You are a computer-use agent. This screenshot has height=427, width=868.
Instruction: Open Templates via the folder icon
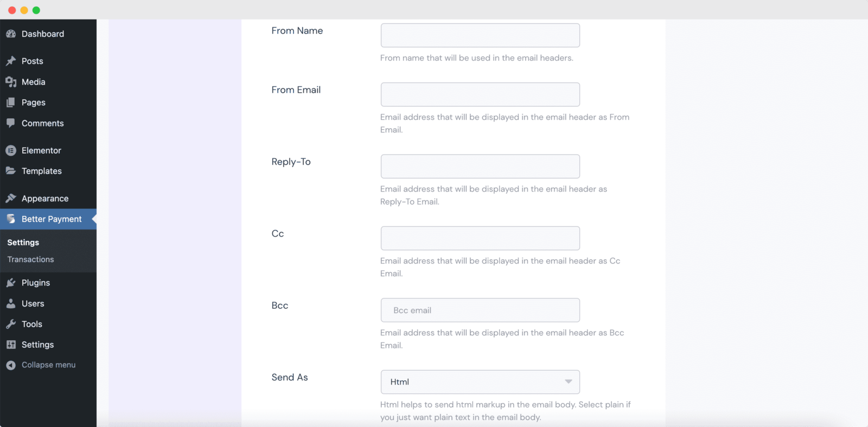pos(11,171)
